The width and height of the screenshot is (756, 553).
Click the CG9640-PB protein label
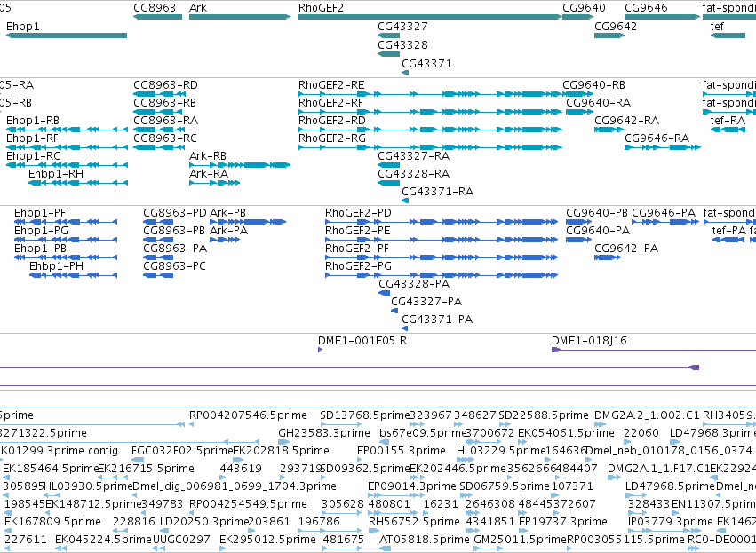[x=597, y=213]
